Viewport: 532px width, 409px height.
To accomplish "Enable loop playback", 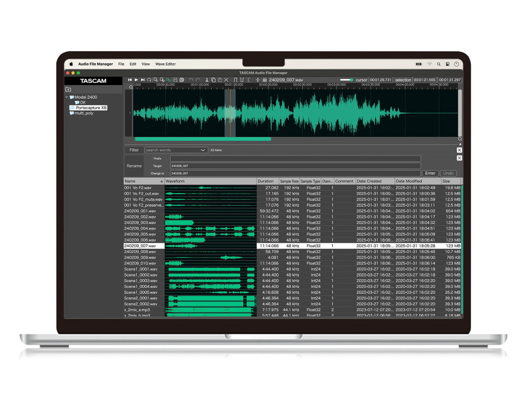I will (149, 80).
